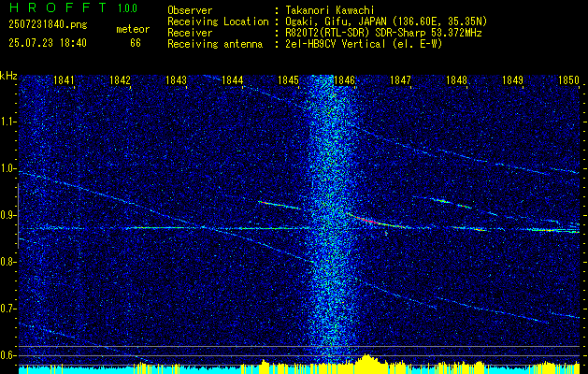This screenshot has width=588, height=374.
Task: Click the 1850 time marker
Action: tap(569, 79)
